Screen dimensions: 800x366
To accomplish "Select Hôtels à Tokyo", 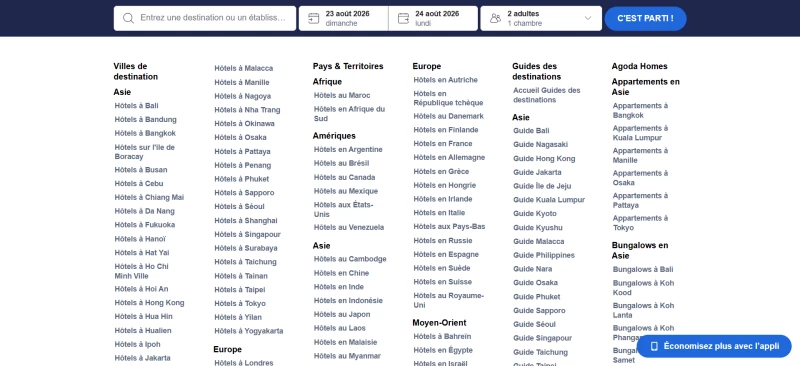I will (x=240, y=303).
